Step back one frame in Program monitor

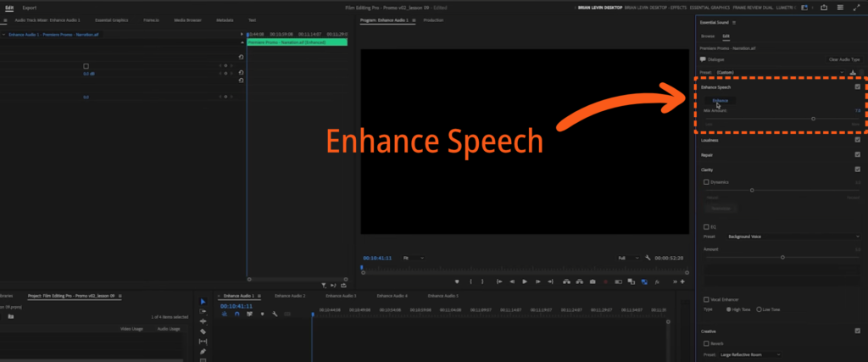coord(512,281)
